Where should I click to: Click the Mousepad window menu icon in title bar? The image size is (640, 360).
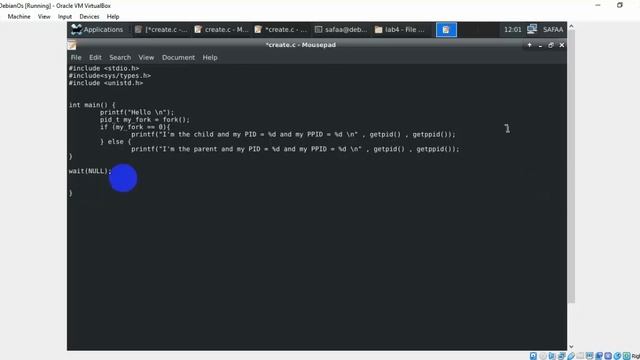72,45
